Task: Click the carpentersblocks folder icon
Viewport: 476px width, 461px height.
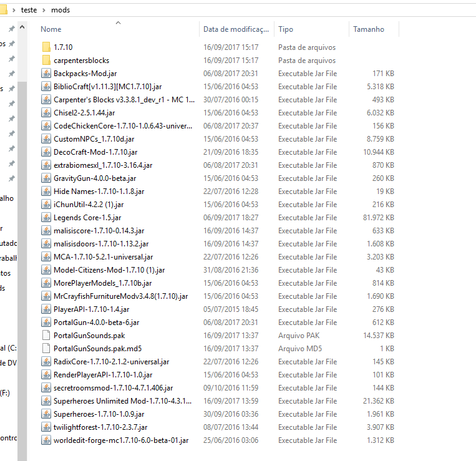Action: 46,60
